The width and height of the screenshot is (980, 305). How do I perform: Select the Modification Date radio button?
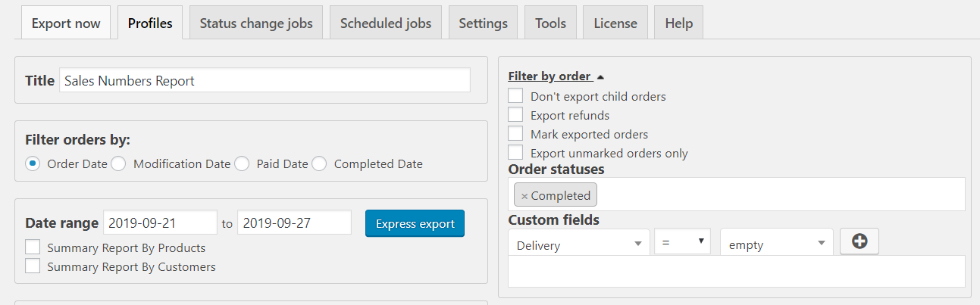(118, 163)
